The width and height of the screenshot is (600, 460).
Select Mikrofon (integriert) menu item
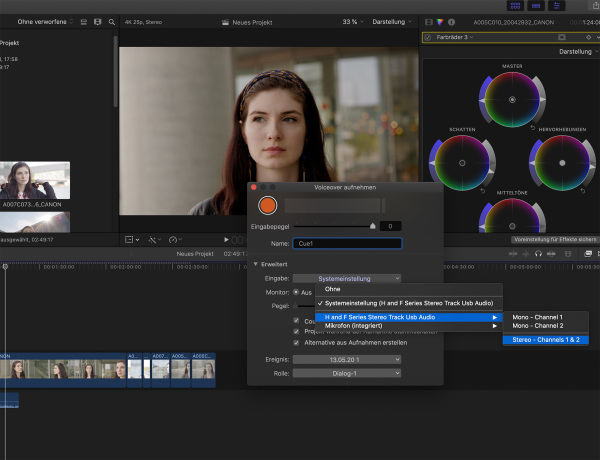[409, 326]
